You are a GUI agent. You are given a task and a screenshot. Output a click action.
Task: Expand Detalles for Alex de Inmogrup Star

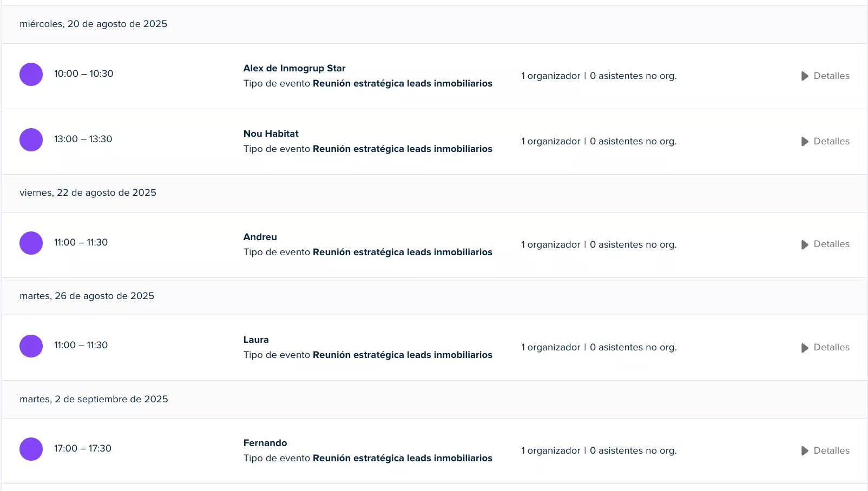click(x=825, y=76)
